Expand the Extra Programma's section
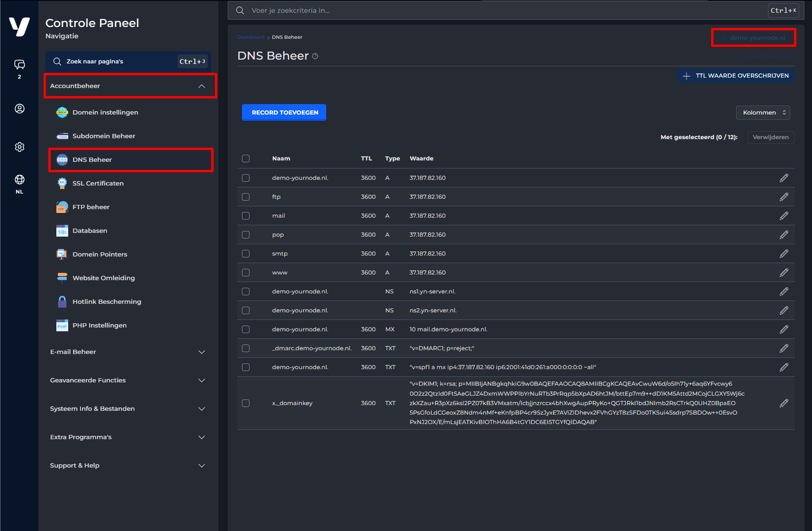 pos(128,437)
